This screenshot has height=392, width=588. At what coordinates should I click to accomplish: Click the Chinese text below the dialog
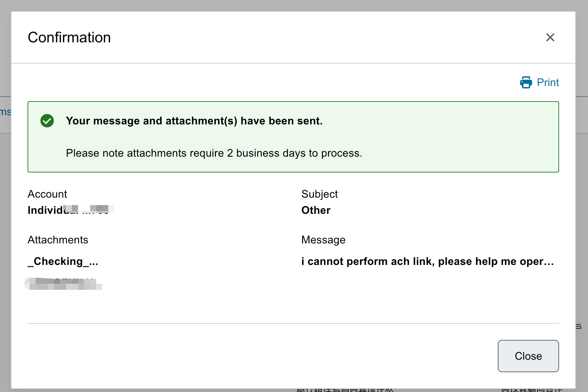point(345,390)
